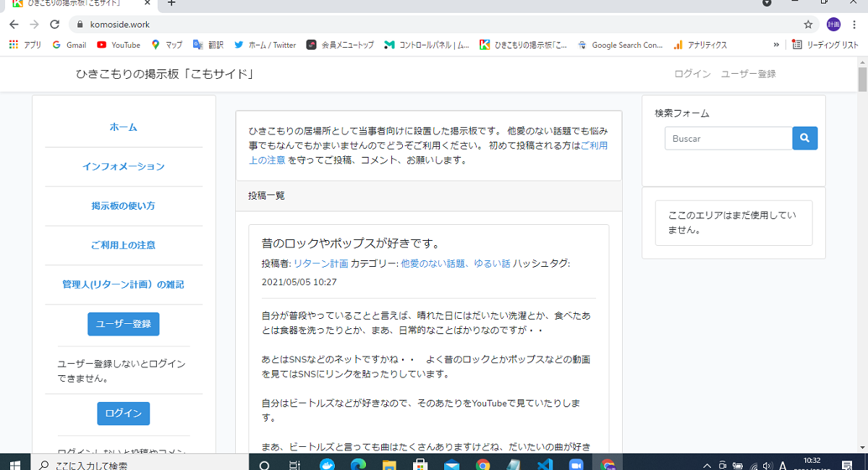Screen dimensions: 868x470
Task: Expand the bookmarks overflow chevron
Action: (776, 44)
